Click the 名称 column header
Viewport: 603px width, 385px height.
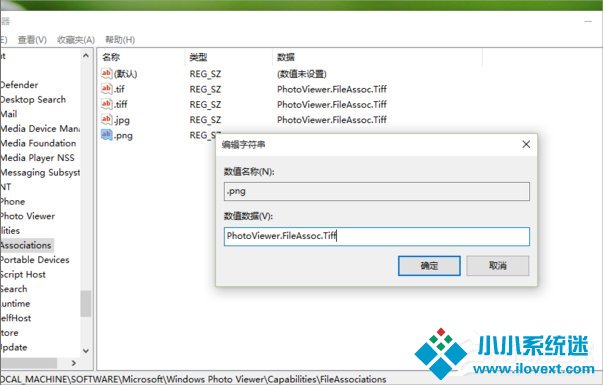tap(111, 57)
